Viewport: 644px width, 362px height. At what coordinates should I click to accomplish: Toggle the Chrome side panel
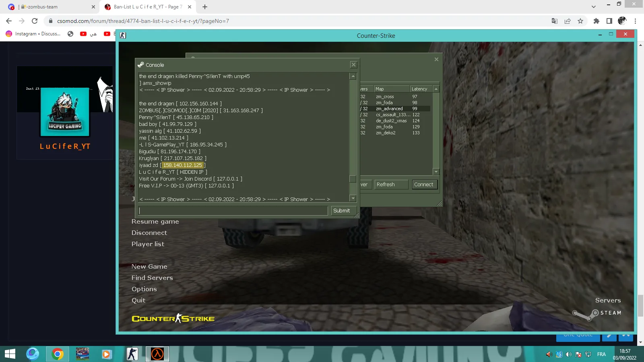pos(609,21)
